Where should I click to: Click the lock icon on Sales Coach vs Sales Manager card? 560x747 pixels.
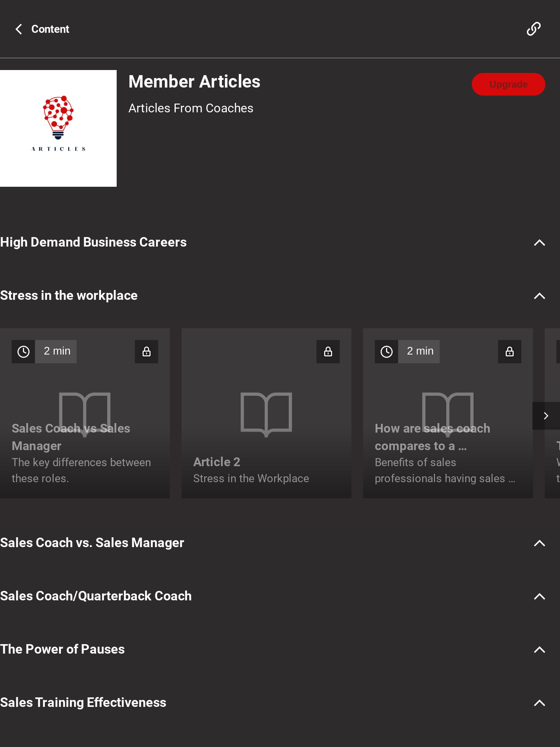147,352
